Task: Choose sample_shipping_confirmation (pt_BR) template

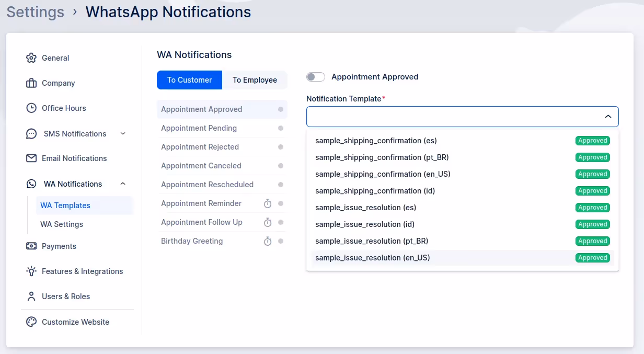Action: click(x=462, y=157)
